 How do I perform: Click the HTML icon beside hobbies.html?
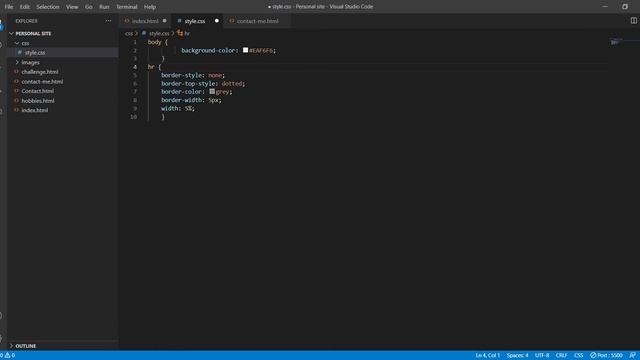(16, 100)
